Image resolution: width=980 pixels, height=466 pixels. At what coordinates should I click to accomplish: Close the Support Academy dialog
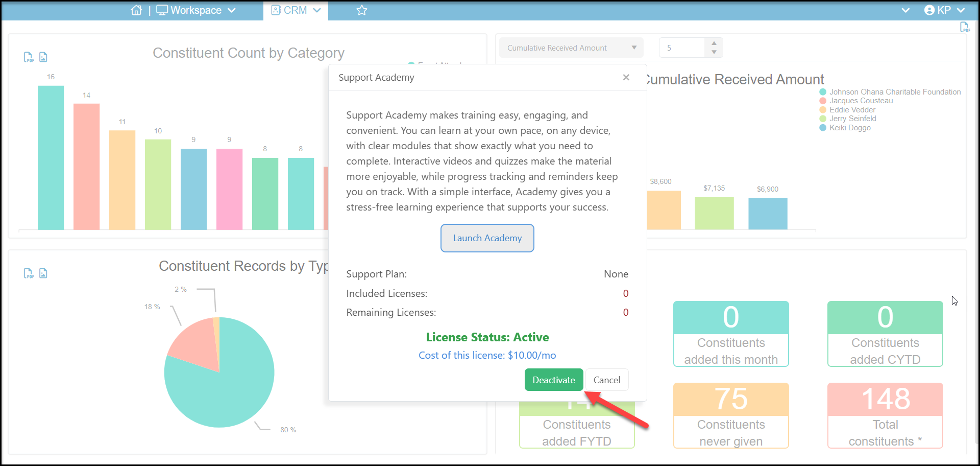pyautogui.click(x=626, y=77)
